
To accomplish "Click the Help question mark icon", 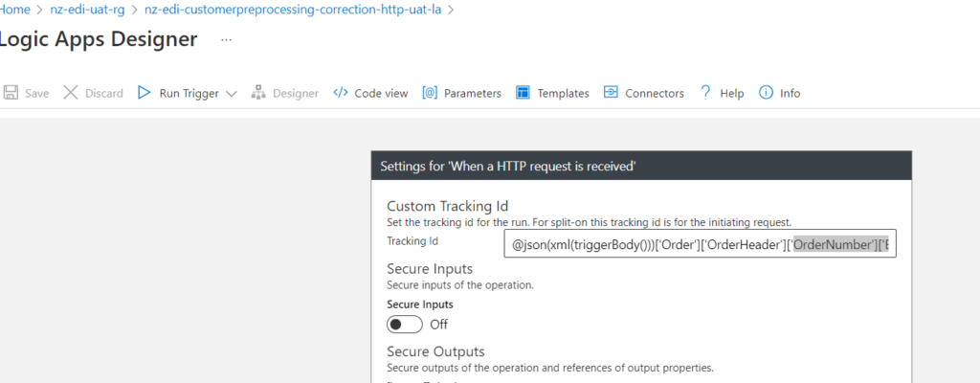I will tap(705, 93).
